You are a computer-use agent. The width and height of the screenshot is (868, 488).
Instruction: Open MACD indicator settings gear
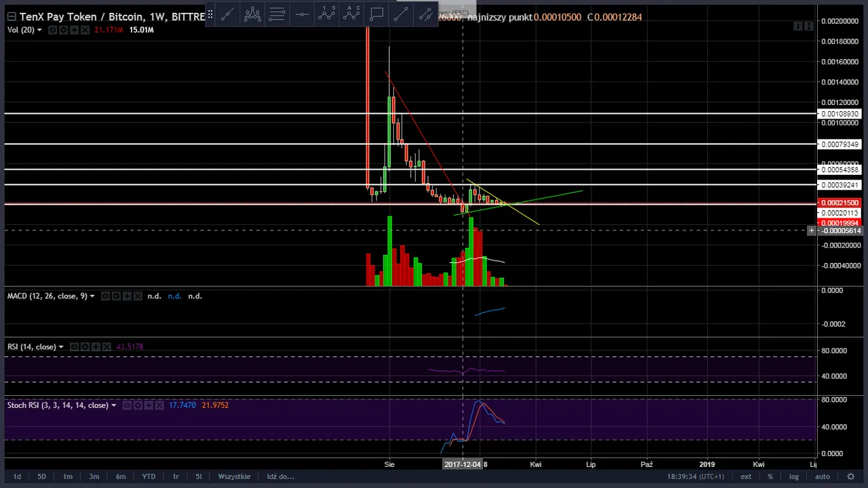[116, 296]
